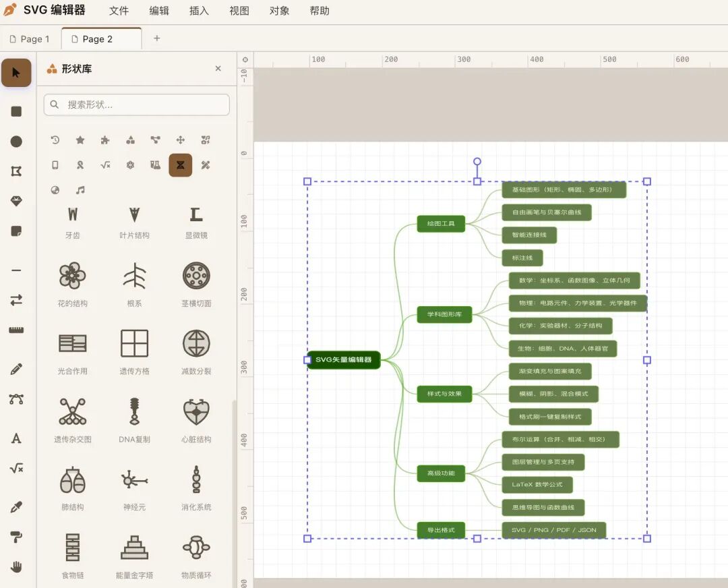Focus the 搜索形状 search field

pyautogui.click(x=136, y=105)
